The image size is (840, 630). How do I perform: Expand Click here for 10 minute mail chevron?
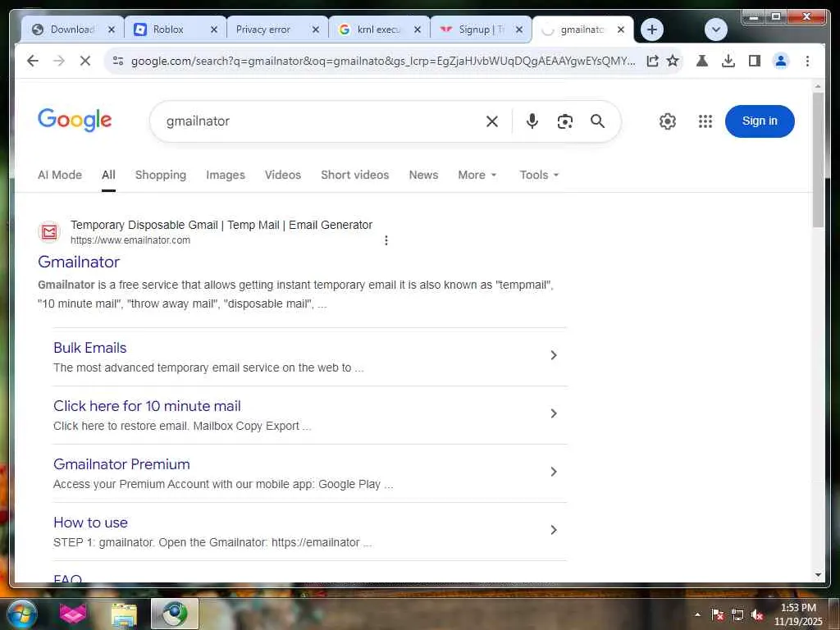(x=554, y=413)
